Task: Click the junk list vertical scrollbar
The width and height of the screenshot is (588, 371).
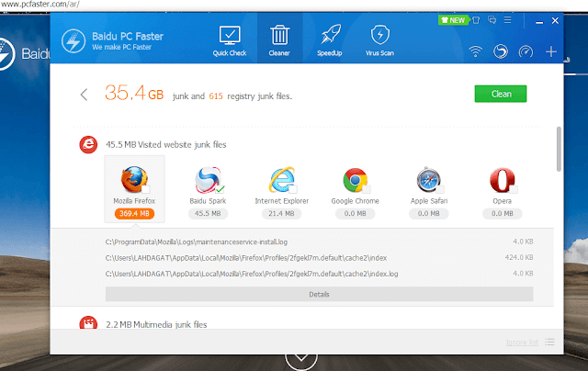Action: (x=559, y=149)
